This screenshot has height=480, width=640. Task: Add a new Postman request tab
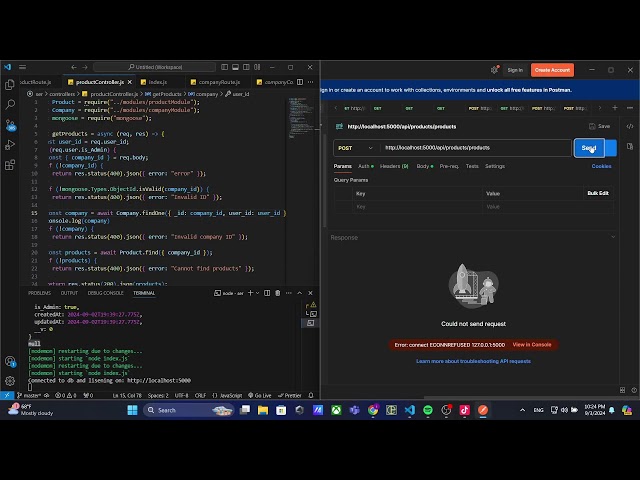click(615, 108)
